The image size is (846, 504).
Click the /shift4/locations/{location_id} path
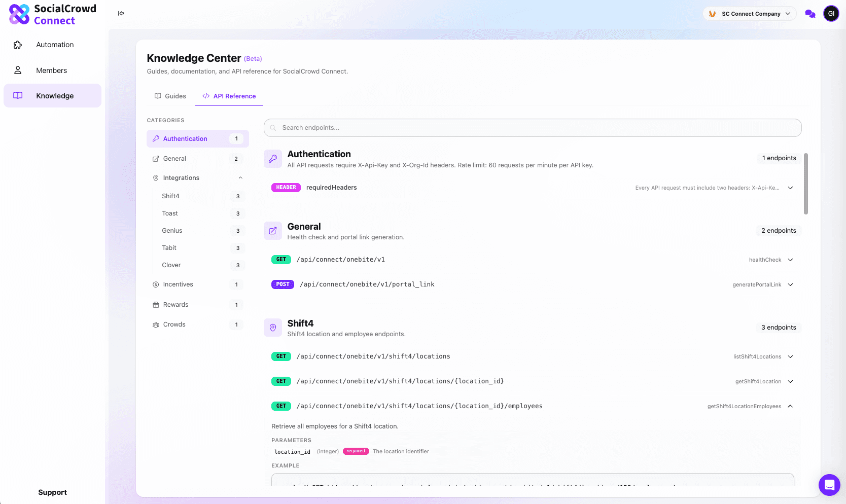click(400, 381)
